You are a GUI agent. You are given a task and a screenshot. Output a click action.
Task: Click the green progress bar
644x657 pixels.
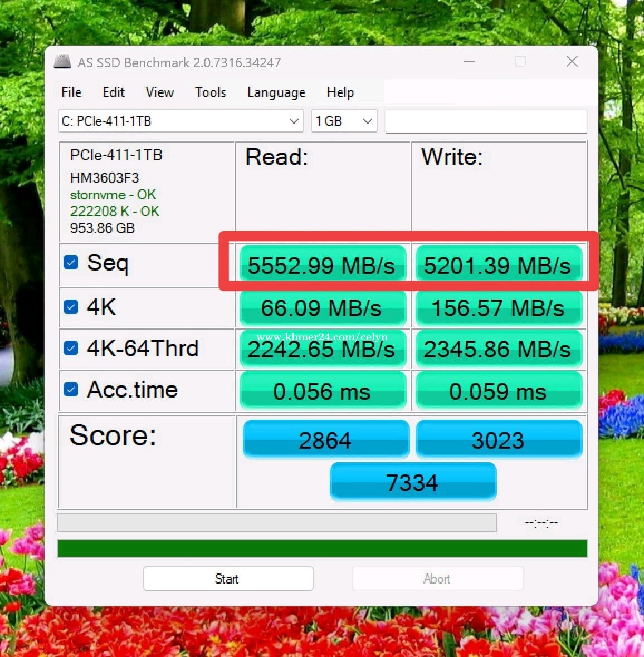pos(322,548)
